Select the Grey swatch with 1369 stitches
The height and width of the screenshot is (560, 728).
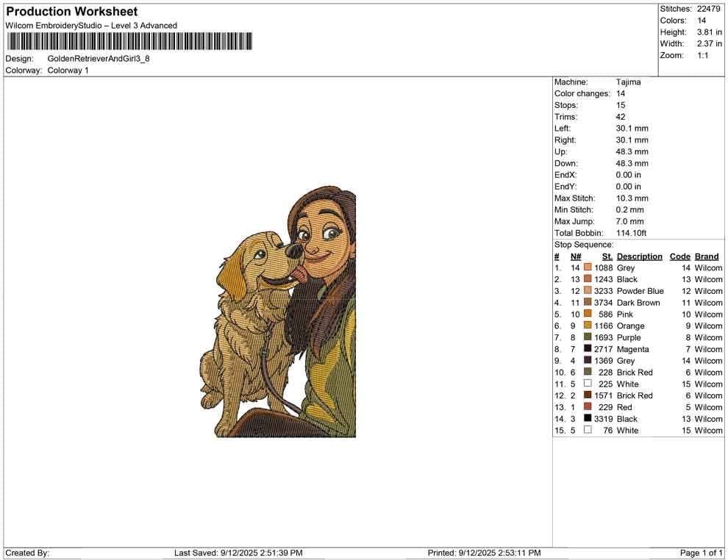pyautogui.click(x=588, y=360)
